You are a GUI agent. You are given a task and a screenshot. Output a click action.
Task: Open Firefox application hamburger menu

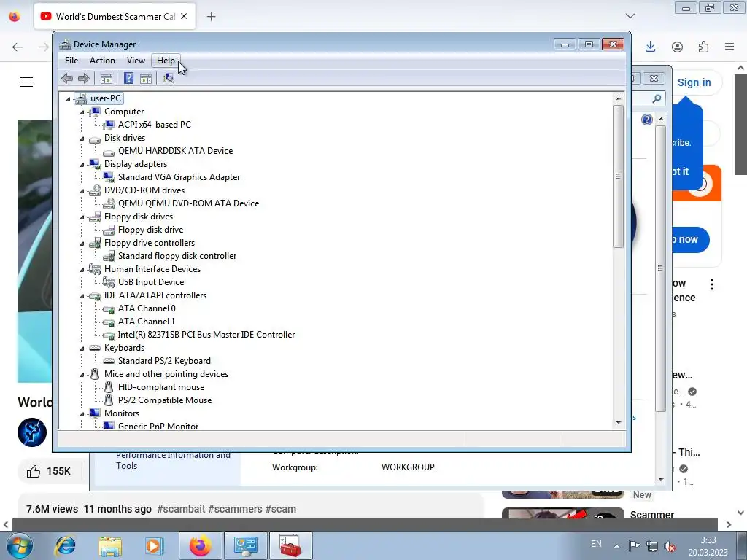[729, 47]
